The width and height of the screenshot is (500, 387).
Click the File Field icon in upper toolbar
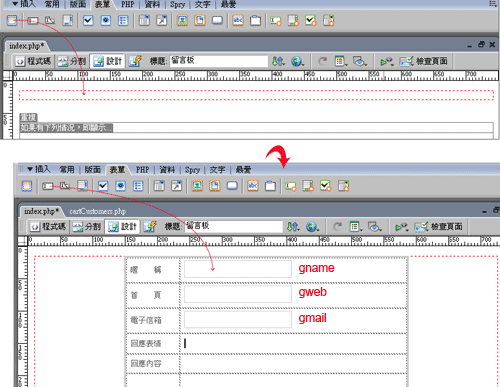pyautogui.click(x=200, y=21)
